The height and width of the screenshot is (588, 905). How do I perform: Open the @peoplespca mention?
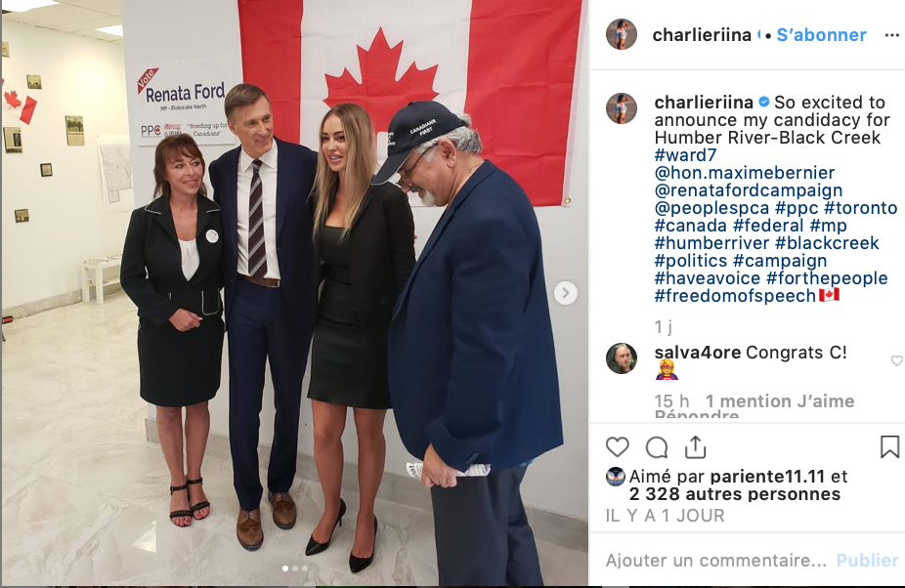point(711,208)
